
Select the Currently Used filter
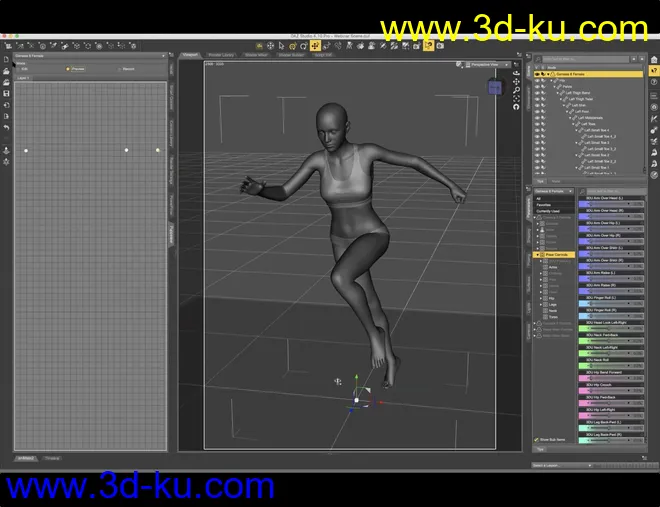click(x=549, y=211)
